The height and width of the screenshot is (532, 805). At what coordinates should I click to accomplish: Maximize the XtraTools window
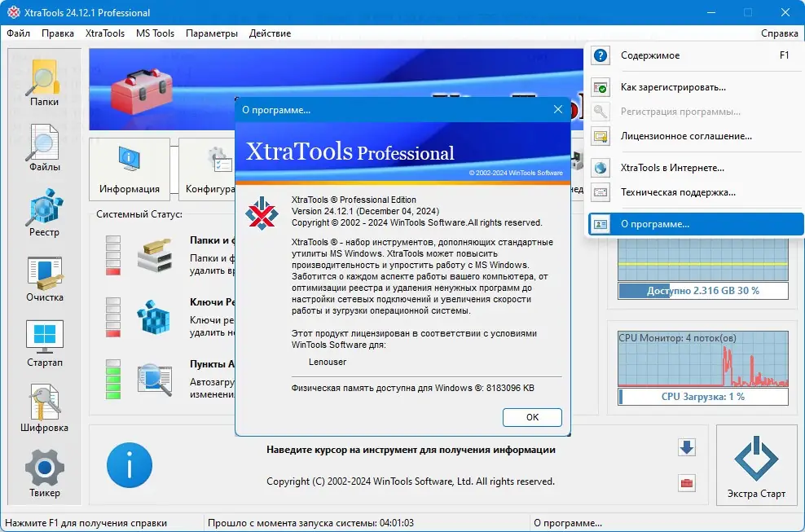(748, 12)
